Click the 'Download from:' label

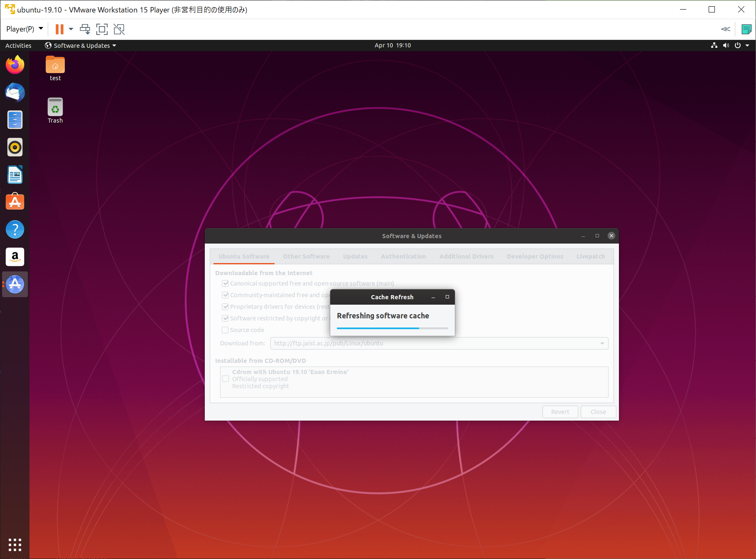click(243, 343)
